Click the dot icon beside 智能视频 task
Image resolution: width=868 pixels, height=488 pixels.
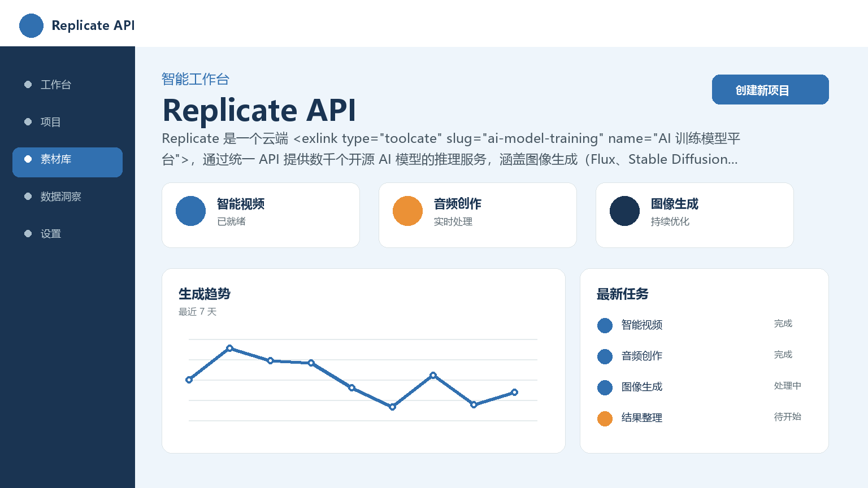[605, 325]
